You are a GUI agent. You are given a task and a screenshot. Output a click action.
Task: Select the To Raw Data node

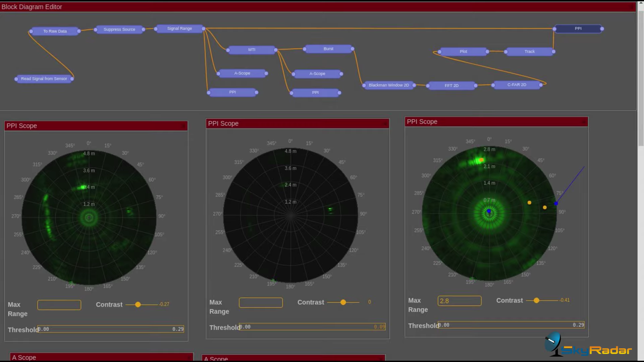coord(55,31)
